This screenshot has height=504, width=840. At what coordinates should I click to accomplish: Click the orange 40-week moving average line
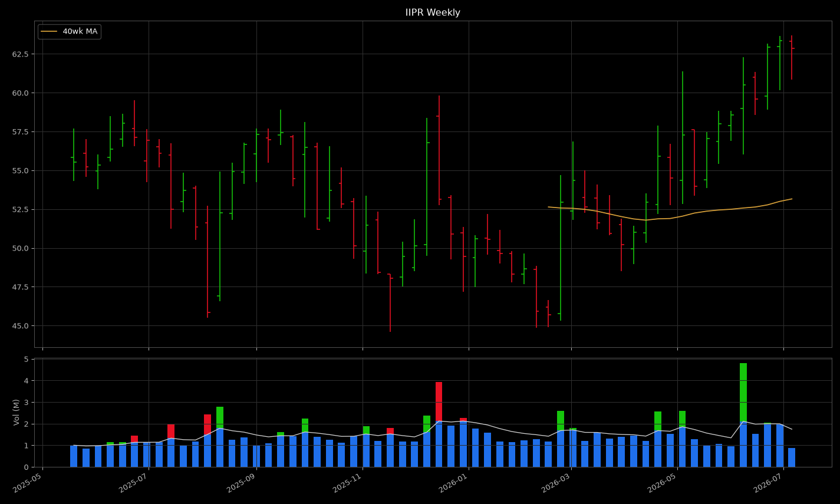pos(670,218)
